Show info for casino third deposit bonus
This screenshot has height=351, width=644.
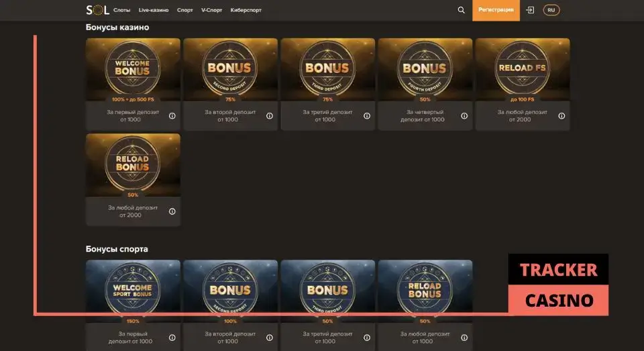[367, 116]
